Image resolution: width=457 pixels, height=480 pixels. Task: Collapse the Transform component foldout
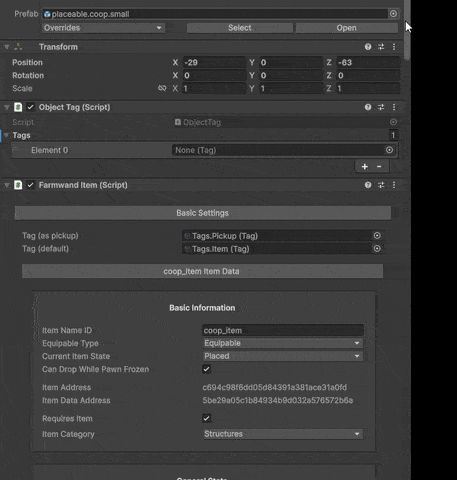pyautogui.click(x=7, y=47)
